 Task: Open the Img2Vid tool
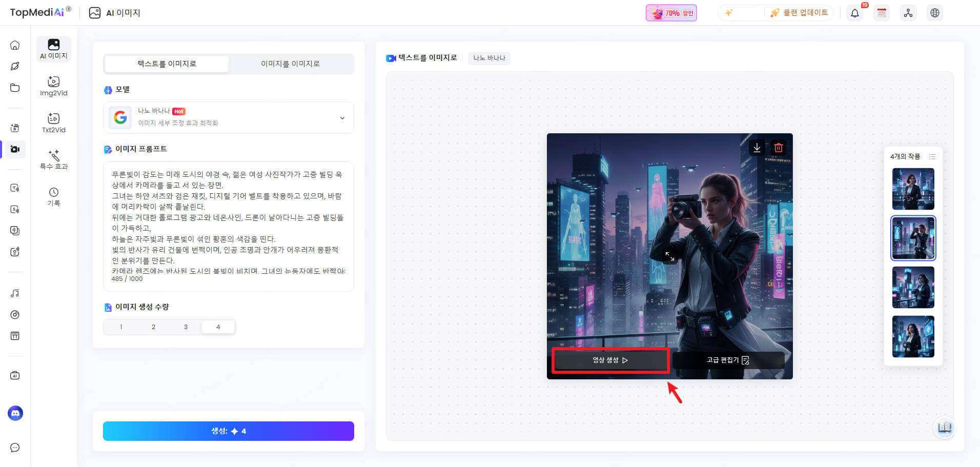(54, 86)
